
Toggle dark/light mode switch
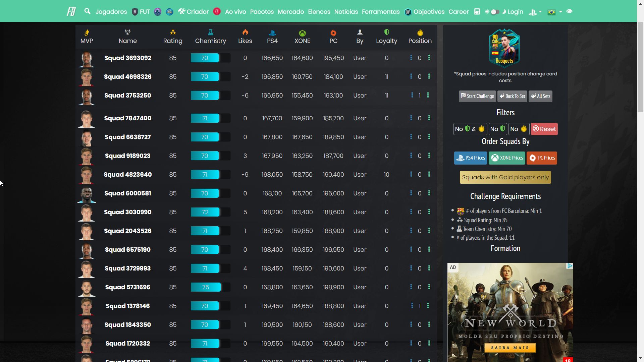(495, 12)
